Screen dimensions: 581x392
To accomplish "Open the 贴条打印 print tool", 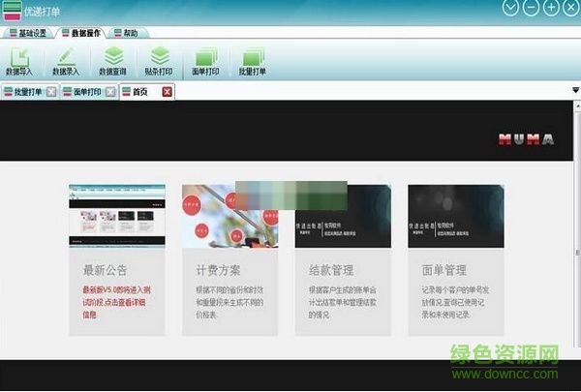I will (x=159, y=62).
